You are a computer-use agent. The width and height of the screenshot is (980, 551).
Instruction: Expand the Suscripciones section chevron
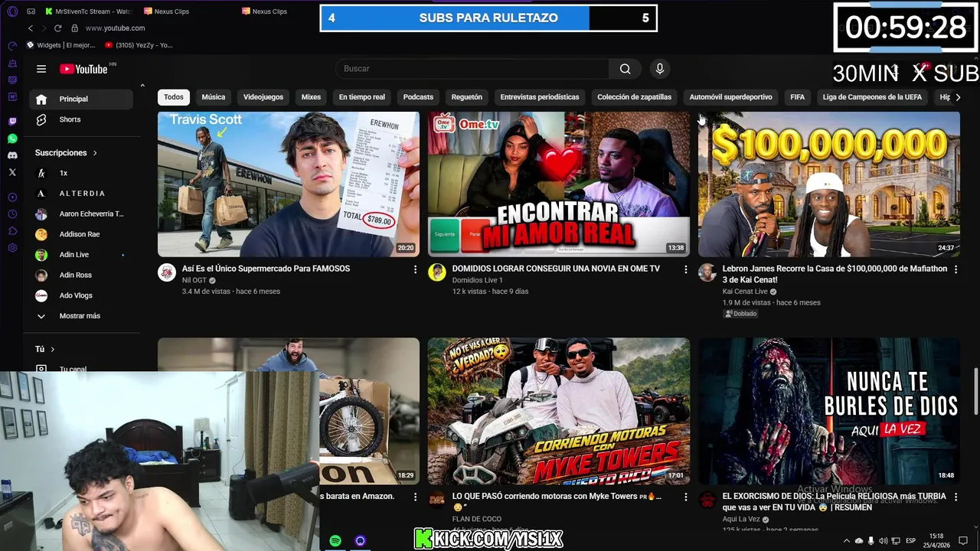pos(95,153)
